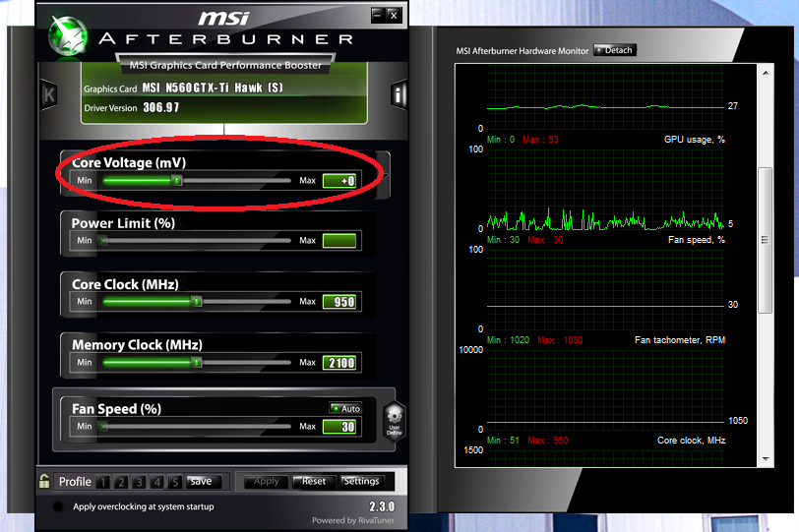Click the Memory Clock slider handle
The height and width of the screenshot is (532, 799).
[x=196, y=362]
